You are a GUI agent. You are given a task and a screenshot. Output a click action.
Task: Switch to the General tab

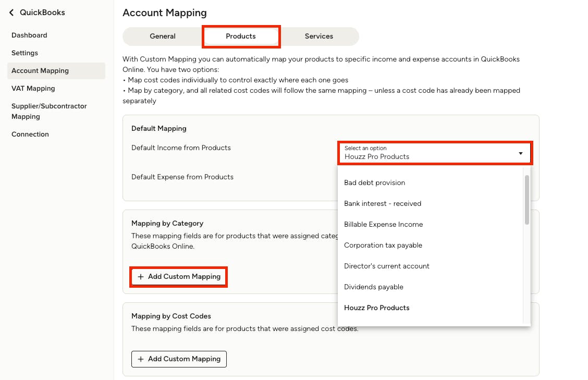(x=162, y=36)
